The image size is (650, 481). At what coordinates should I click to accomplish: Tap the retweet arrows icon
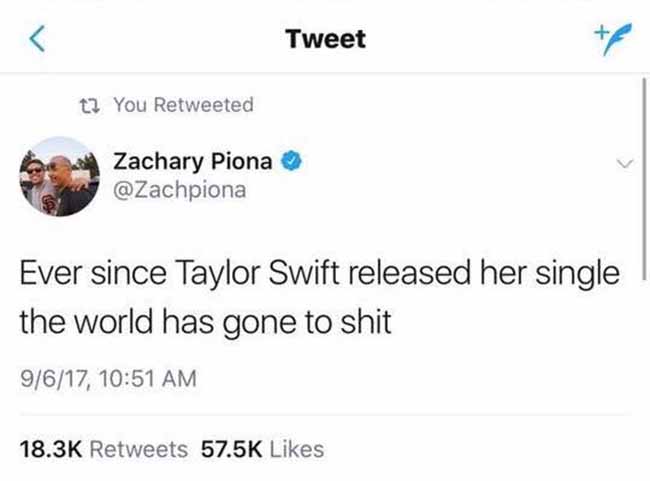[90, 105]
